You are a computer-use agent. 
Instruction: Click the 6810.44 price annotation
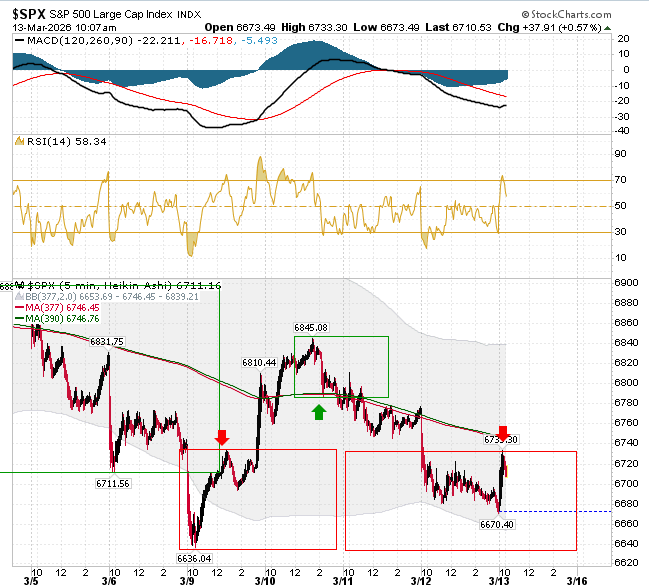(x=259, y=363)
